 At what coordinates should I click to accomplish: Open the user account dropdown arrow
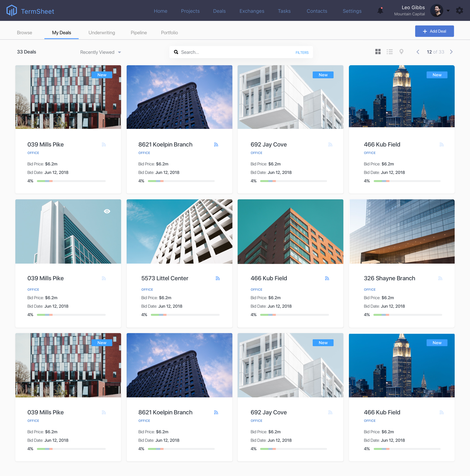click(x=448, y=11)
